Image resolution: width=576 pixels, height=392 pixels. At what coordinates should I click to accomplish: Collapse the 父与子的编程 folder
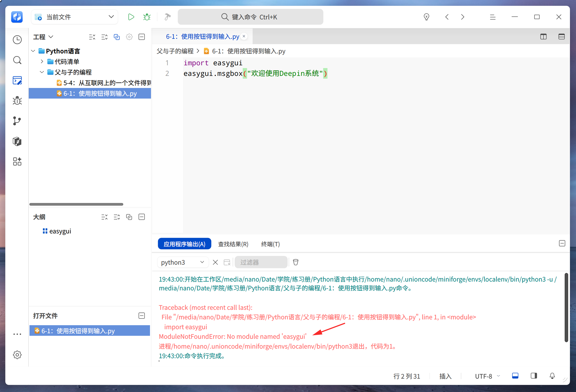[42, 72]
